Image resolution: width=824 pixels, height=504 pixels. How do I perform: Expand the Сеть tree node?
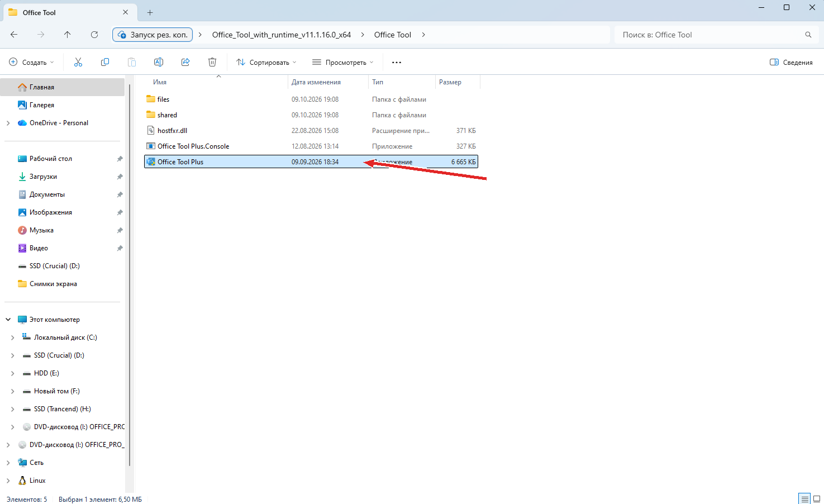point(8,463)
